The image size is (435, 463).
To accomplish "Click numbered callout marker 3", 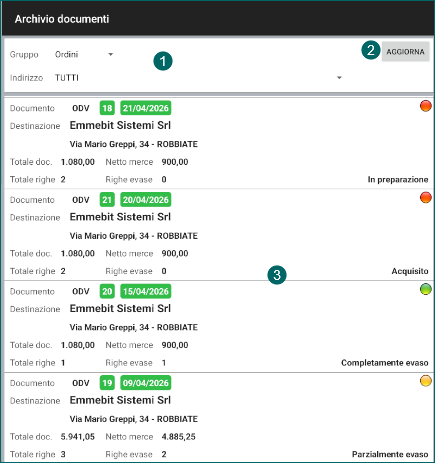I will pos(277,275).
